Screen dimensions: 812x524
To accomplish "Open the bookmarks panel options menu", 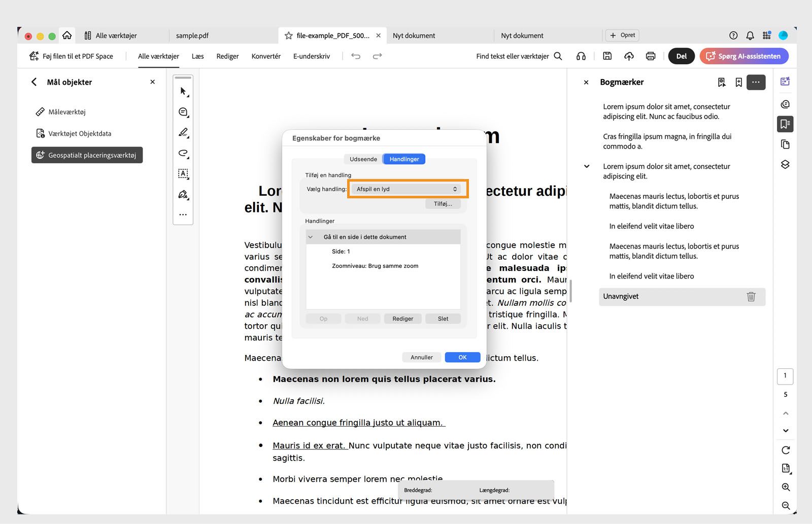I will 756,82.
